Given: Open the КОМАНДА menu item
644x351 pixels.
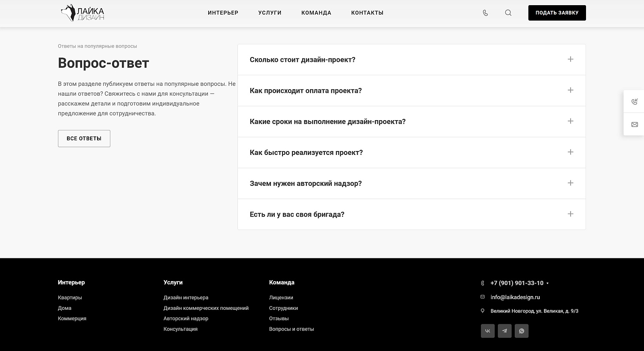Looking at the screenshot, I should click(316, 13).
